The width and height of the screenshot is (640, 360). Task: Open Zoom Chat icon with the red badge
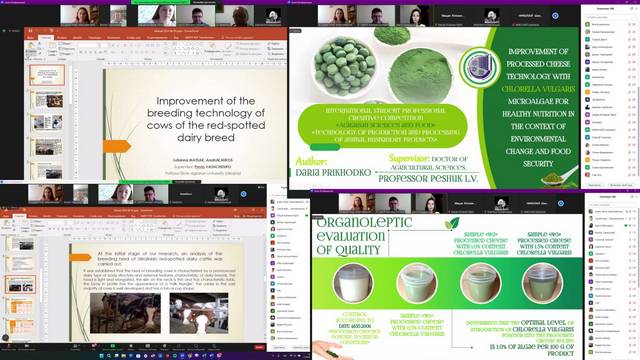click(x=93, y=347)
